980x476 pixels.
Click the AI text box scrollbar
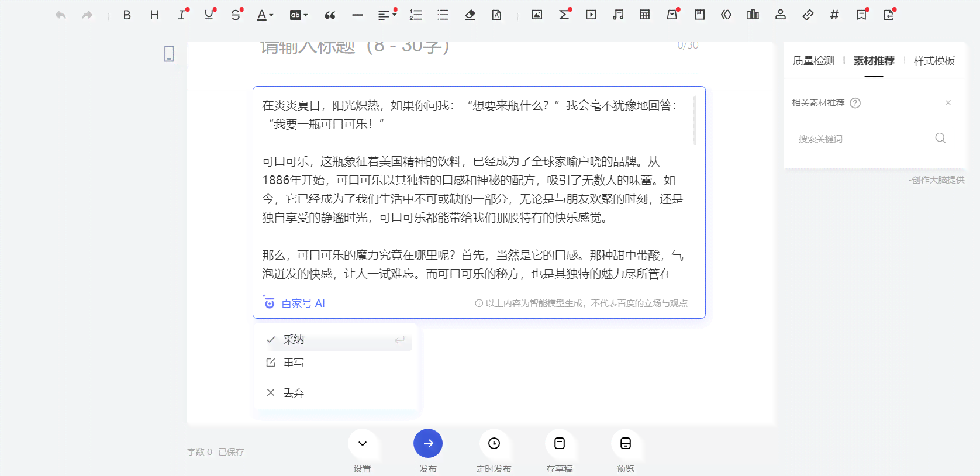695,120
